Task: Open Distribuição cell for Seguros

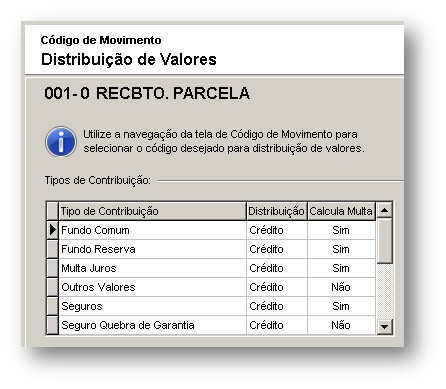Action: [277, 306]
